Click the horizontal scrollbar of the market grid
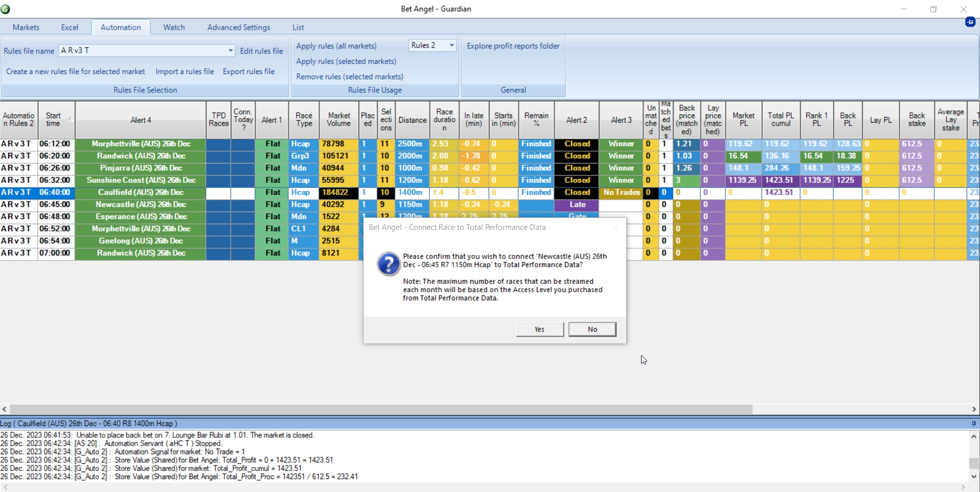Image resolution: width=980 pixels, height=492 pixels. 381,409
